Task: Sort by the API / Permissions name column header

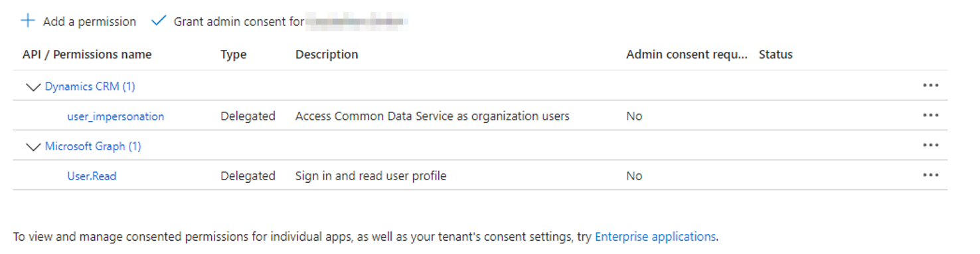Action: [87, 55]
